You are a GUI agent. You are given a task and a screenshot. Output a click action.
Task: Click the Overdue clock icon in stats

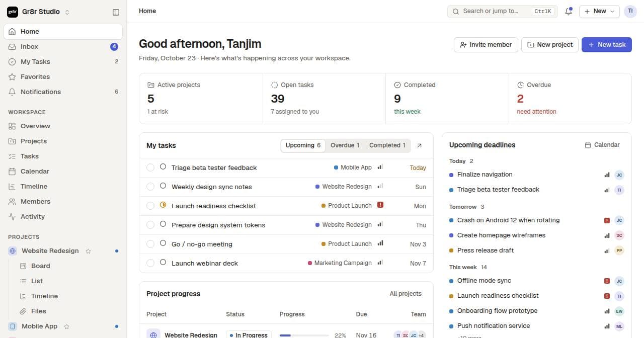tap(520, 85)
